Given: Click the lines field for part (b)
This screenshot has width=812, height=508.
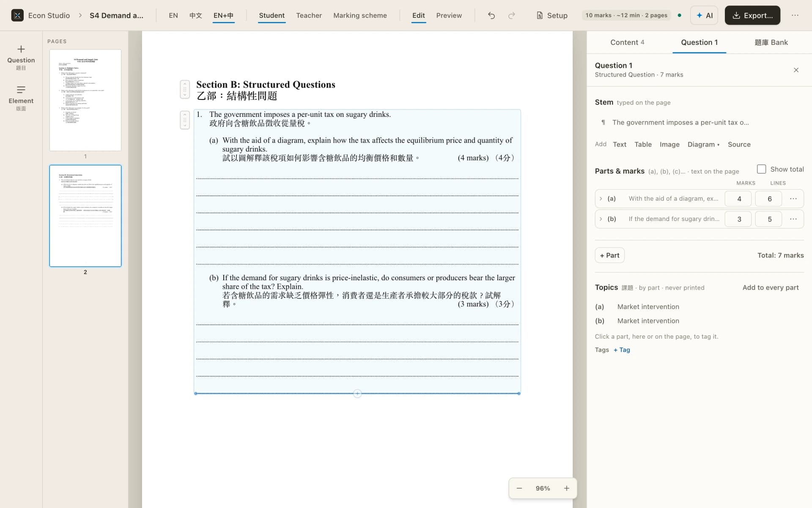Looking at the screenshot, I should point(768,219).
